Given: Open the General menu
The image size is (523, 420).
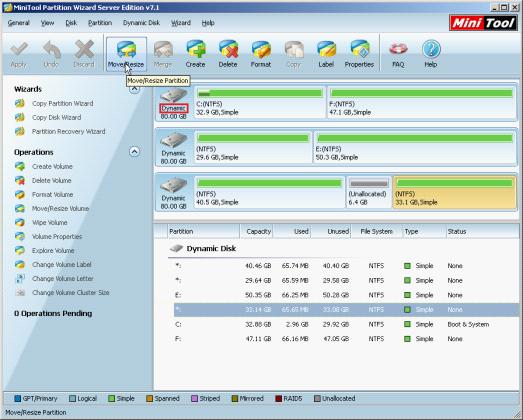Looking at the screenshot, I should [x=19, y=23].
